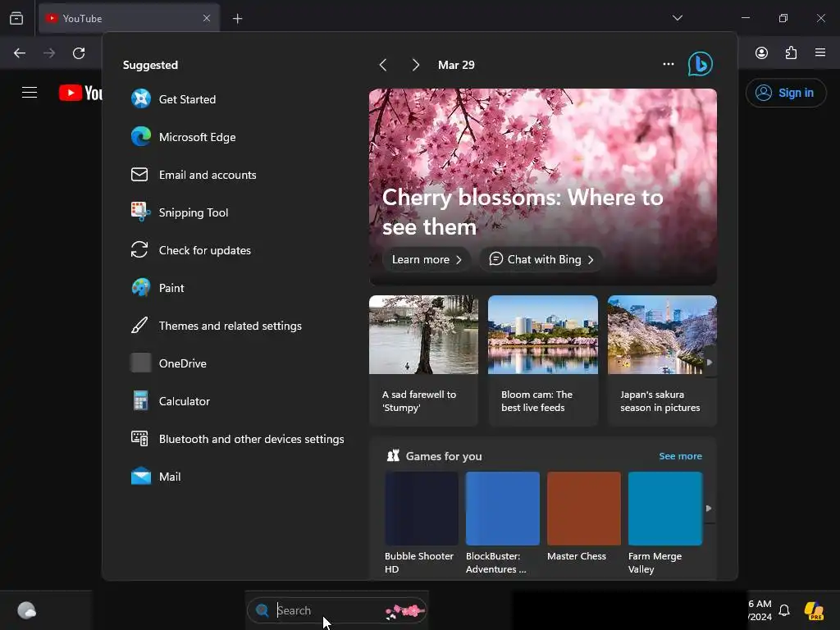The width and height of the screenshot is (840, 630).
Task: Click the taskbar Search input field
Action: coord(337,610)
